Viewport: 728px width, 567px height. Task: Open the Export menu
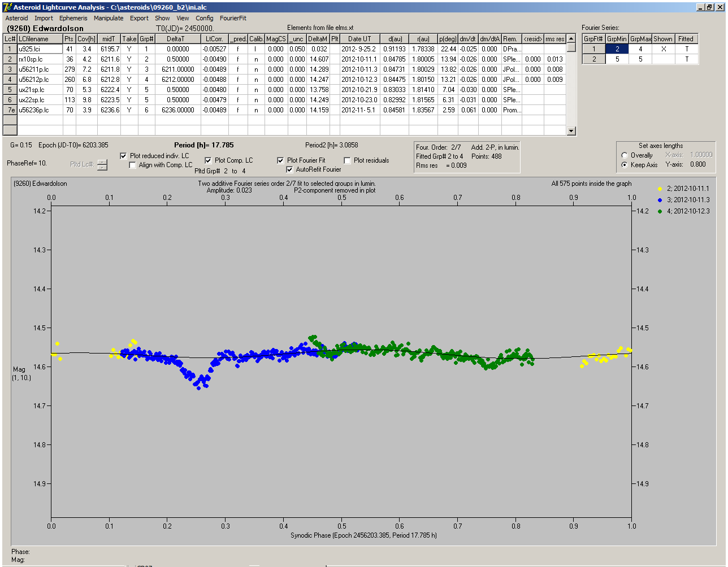pyautogui.click(x=139, y=18)
